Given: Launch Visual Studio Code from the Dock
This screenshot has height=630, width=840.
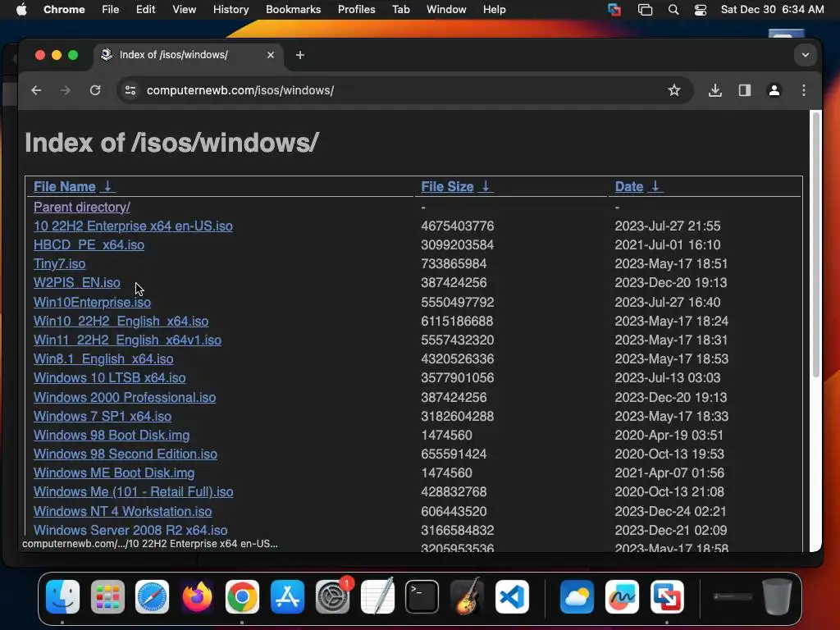Looking at the screenshot, I should (512, 596).
